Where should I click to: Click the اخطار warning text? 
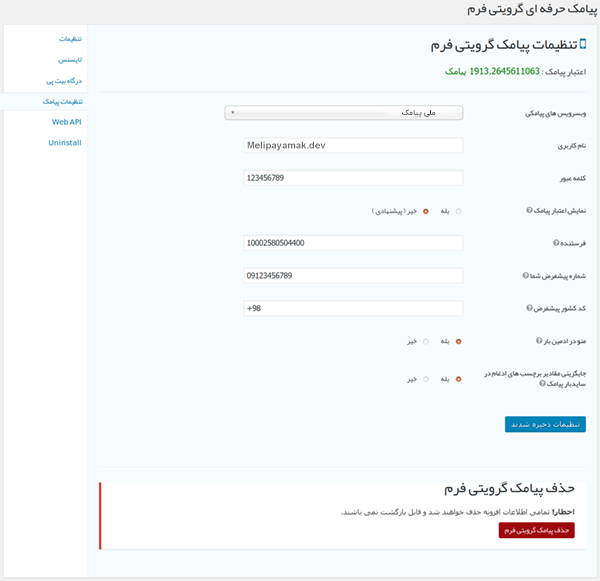pos(458,512)
